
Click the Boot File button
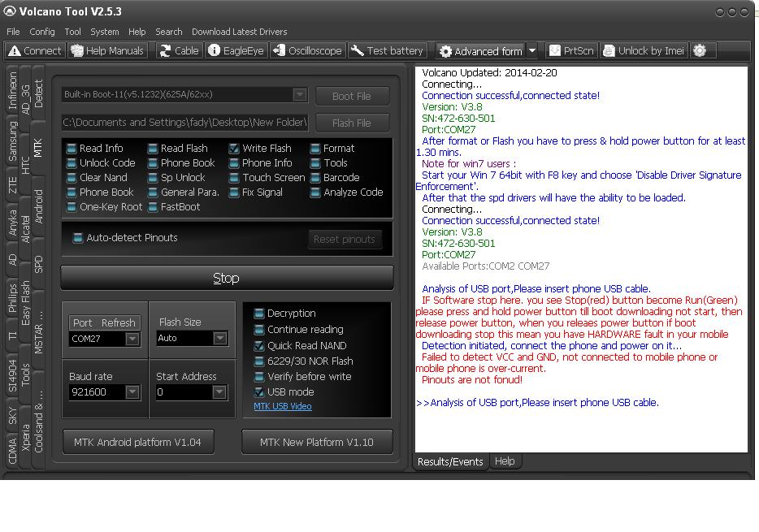coord(352,96)
